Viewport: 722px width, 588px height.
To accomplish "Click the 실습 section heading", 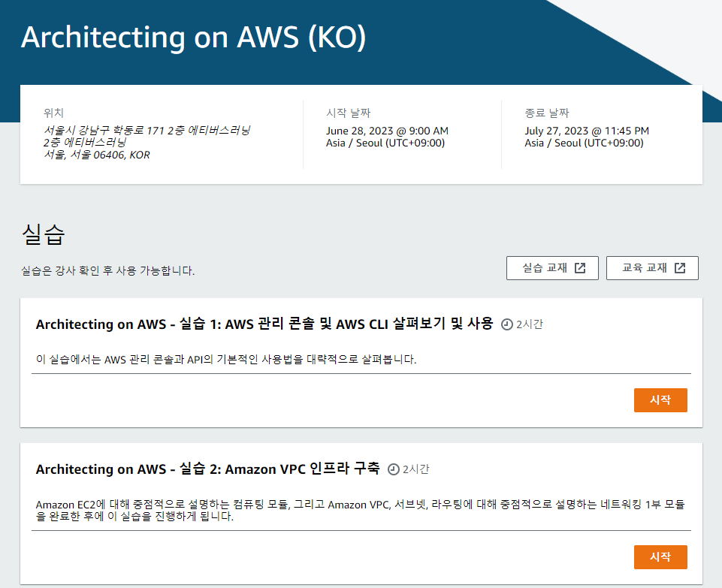I will (44, 234).
